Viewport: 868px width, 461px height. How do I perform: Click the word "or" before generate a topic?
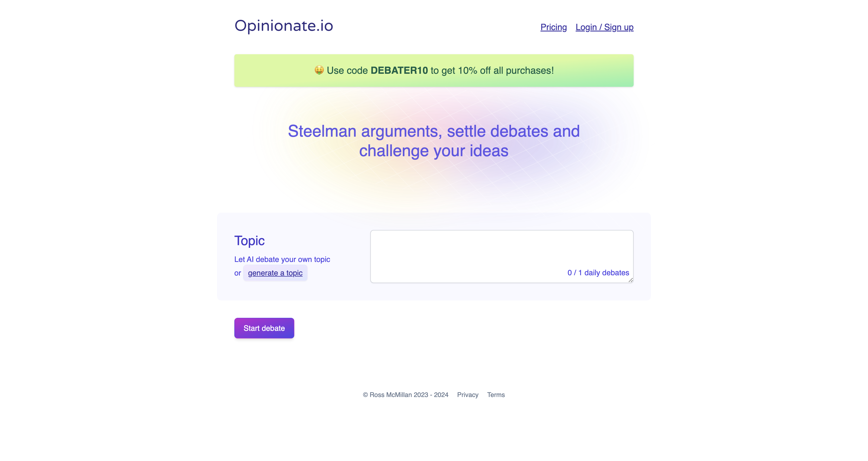pyautogui.click(x=238, y=273)
